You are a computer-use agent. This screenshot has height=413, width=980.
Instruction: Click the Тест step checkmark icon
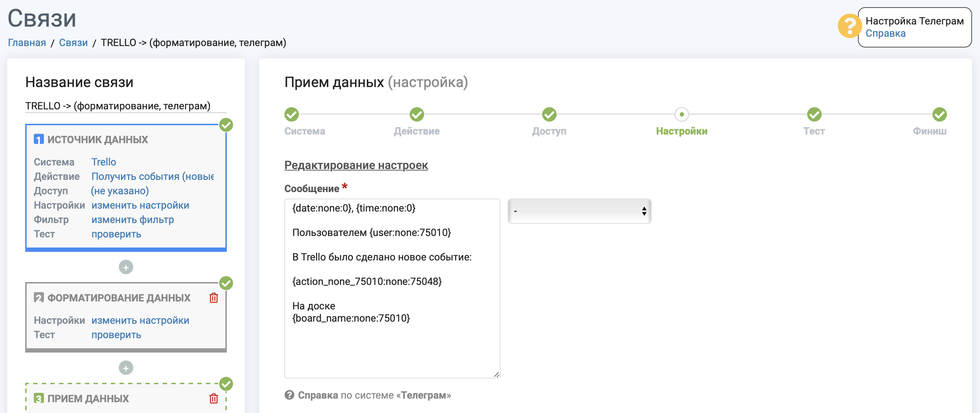pyautogui.click(x=814, y=114)
